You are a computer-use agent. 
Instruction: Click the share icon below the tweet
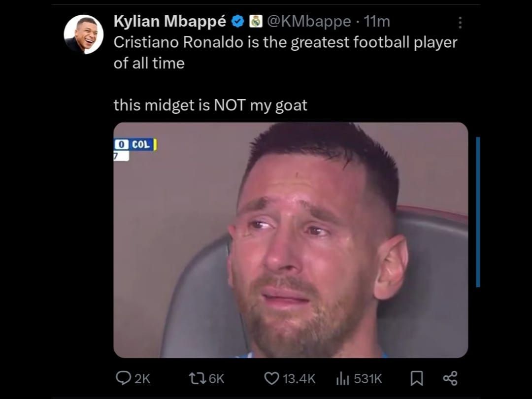click(x=450, y=378)
